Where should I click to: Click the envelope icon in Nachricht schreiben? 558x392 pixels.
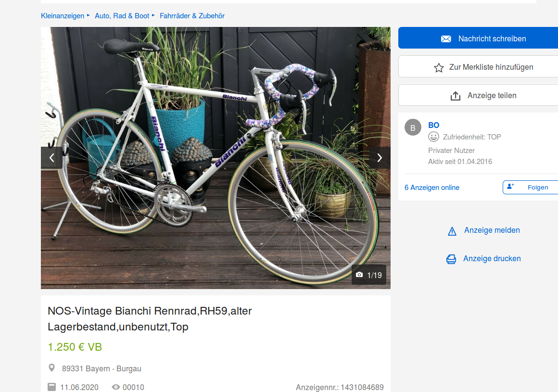[x=446, y=38]
